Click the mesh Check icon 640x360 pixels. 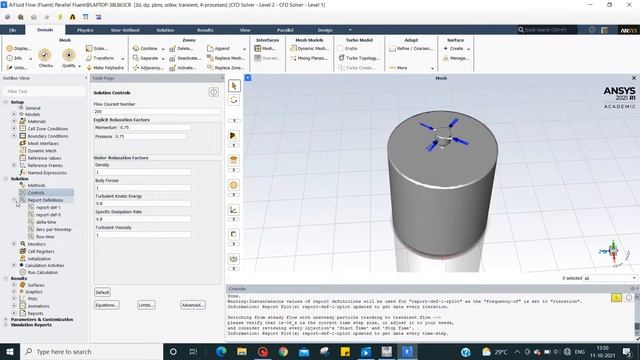click(44, 55)
